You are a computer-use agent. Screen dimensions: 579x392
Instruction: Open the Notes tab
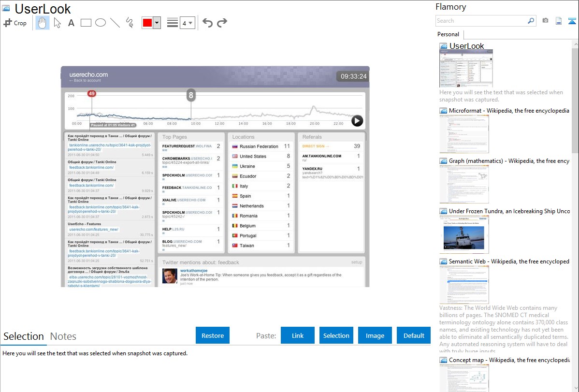(x=63, y=336)
